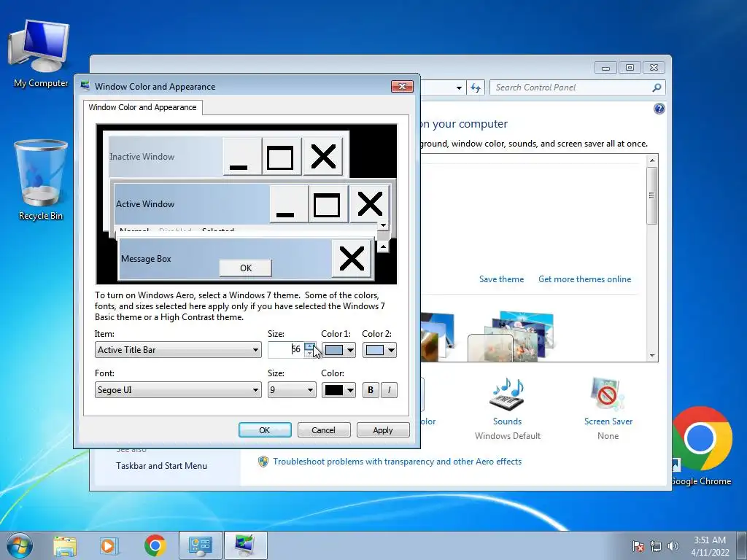Click the Inactive Window preview title bar

coord(166,156)
